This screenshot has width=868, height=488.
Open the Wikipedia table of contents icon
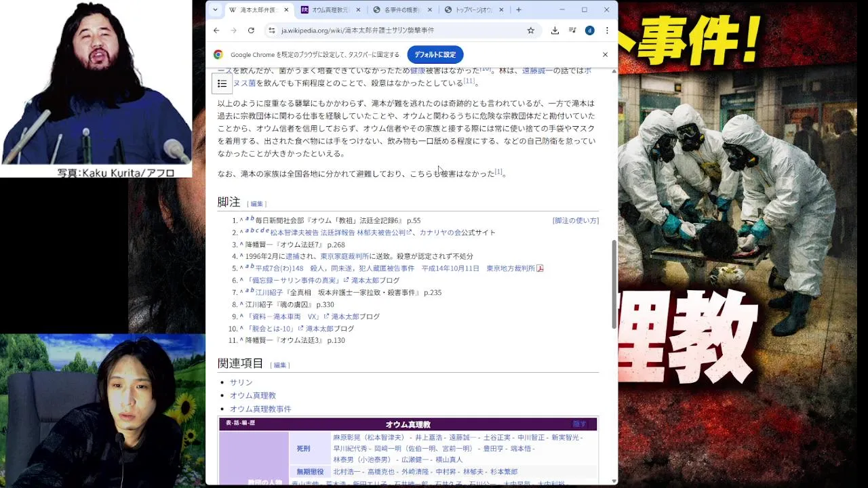coord(222,83)
